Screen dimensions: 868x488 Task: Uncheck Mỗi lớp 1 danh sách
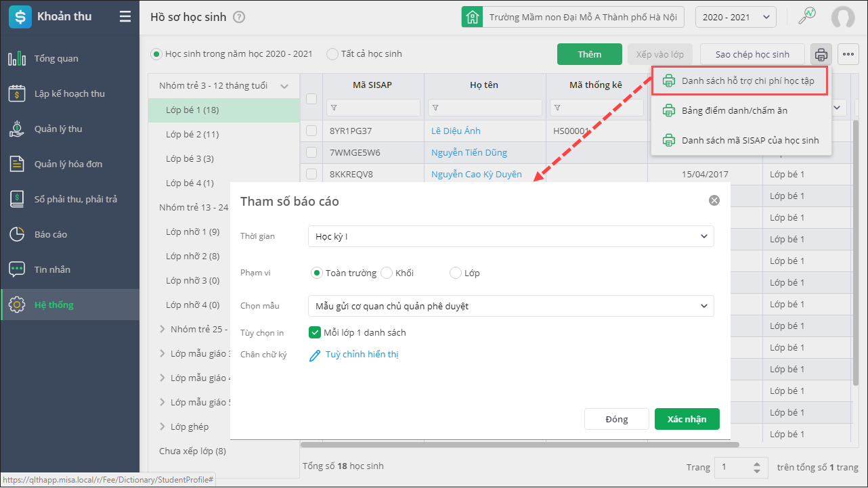[x=314, y=332]
